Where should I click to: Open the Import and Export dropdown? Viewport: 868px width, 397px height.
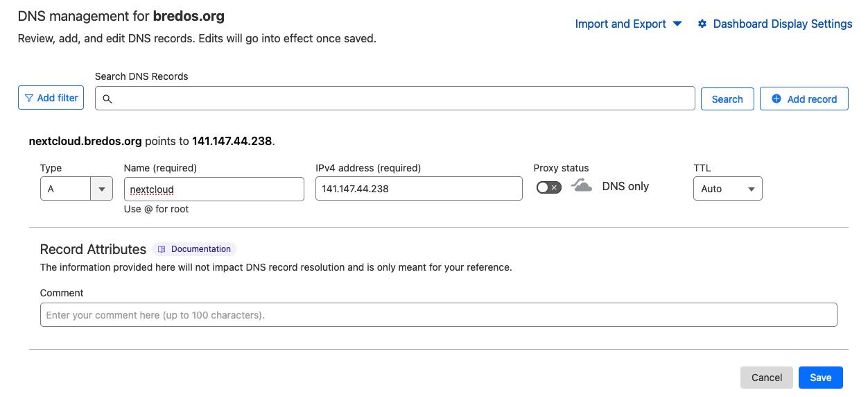click(629, 24)
